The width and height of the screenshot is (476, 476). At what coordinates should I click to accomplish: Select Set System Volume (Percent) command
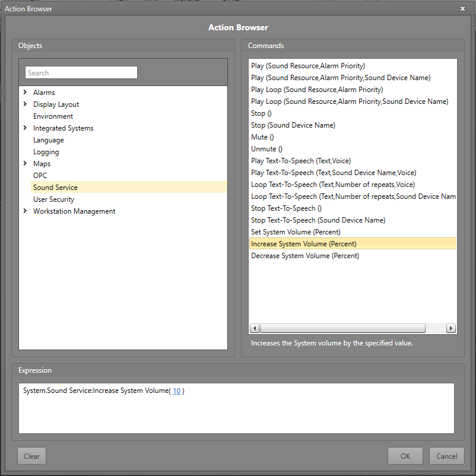click(x=296, y=232)
